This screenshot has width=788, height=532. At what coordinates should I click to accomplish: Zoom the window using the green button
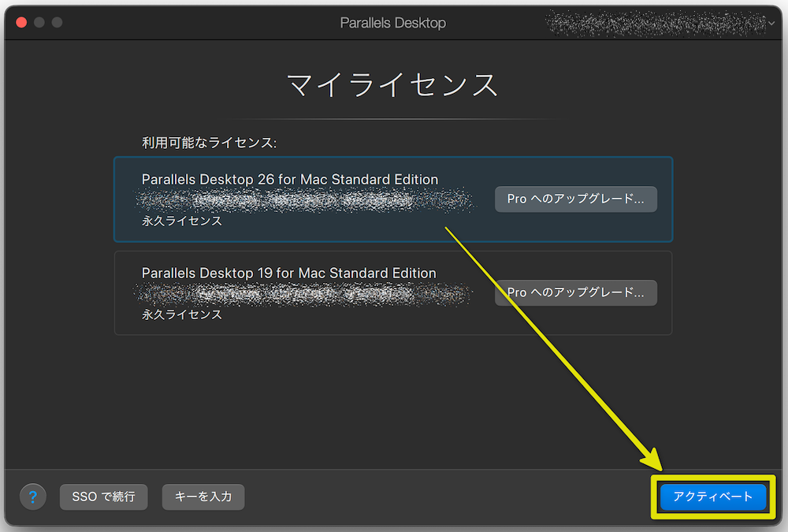[x=55, y=22]
